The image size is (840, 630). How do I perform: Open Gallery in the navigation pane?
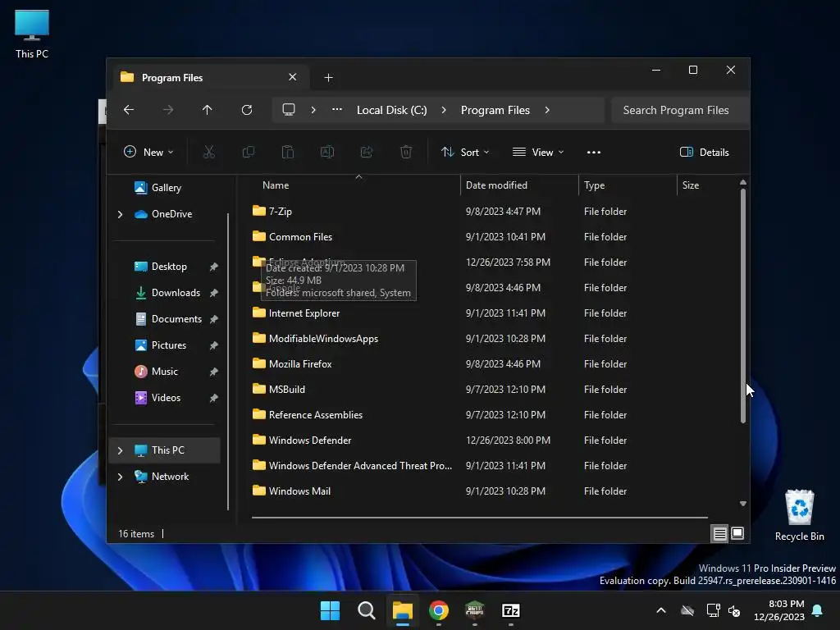point(166,188)
